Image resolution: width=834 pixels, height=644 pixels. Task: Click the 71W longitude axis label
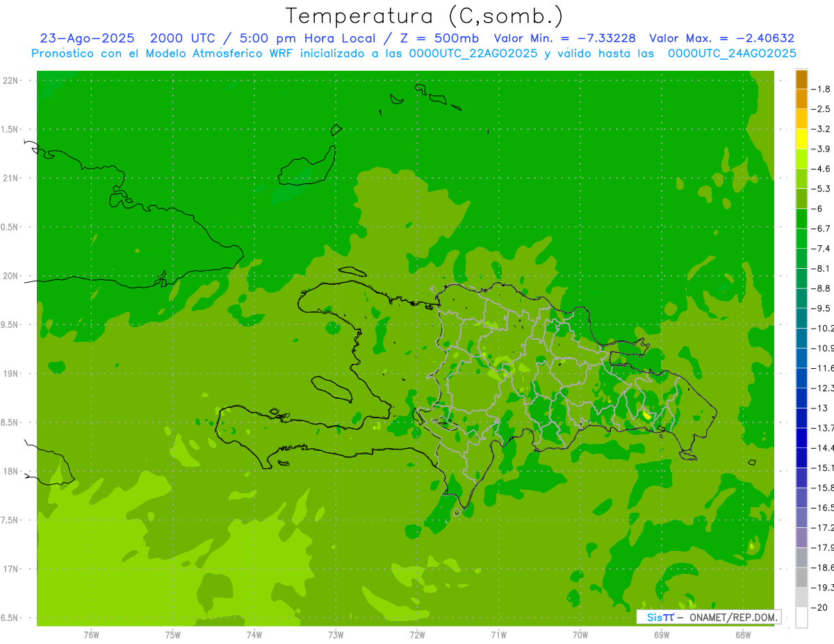coord(498,634)
